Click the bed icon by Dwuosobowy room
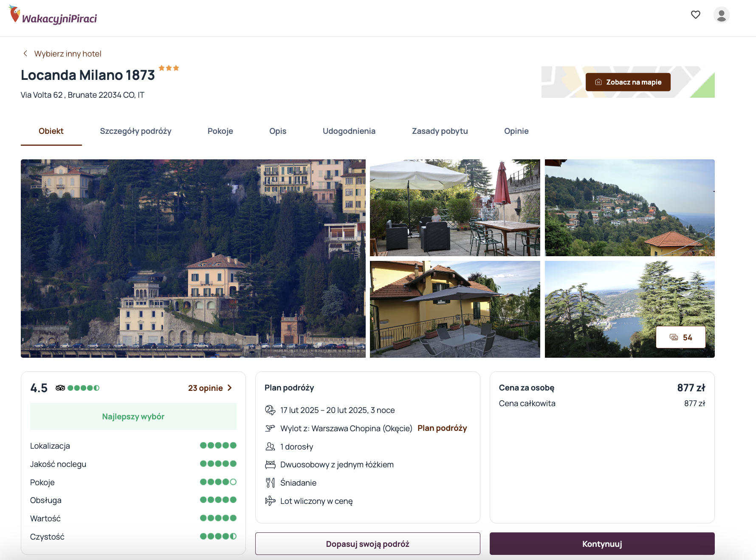The height and width of the screenshot is (560, 756). coord(270,464)
